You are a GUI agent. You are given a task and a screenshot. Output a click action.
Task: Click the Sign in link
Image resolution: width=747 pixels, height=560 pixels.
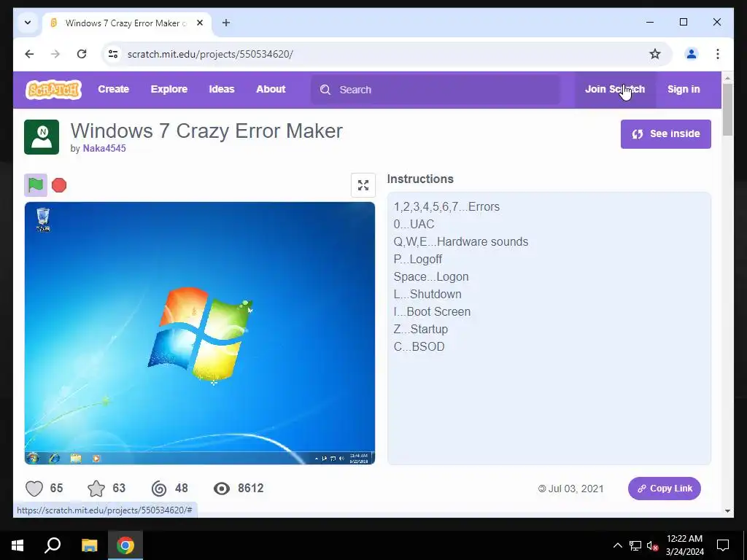click(684, 89)
